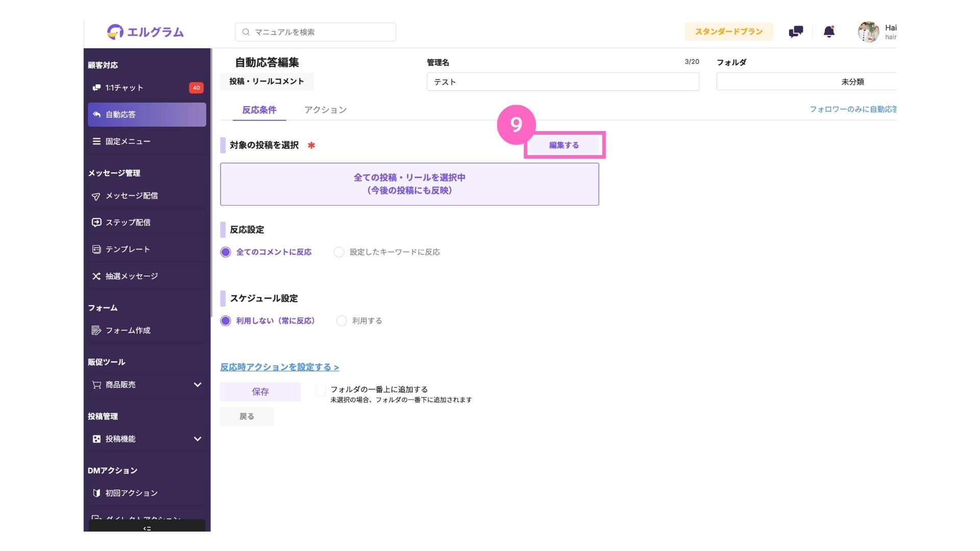The width and height of the screenshot is (980, 551).
Task: Select 設定したキーワードに反応 radio
Action: [x=339, y=252]
